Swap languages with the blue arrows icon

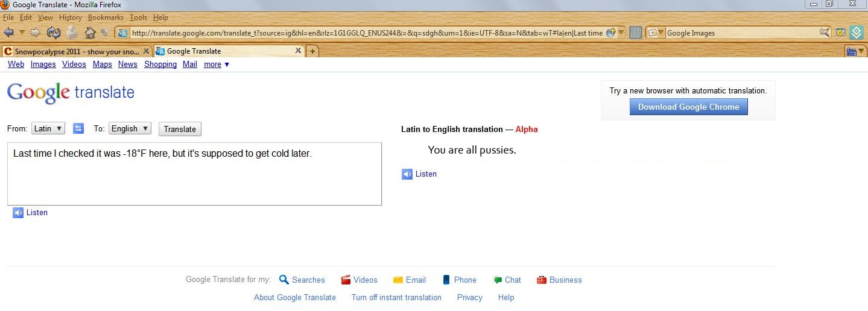[x=78, y=128]
